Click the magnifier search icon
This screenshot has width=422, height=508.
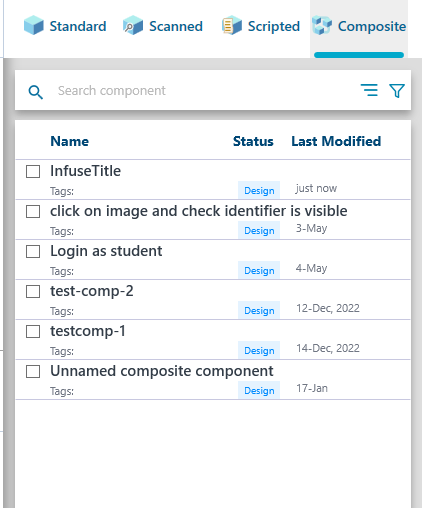[35, 92]
